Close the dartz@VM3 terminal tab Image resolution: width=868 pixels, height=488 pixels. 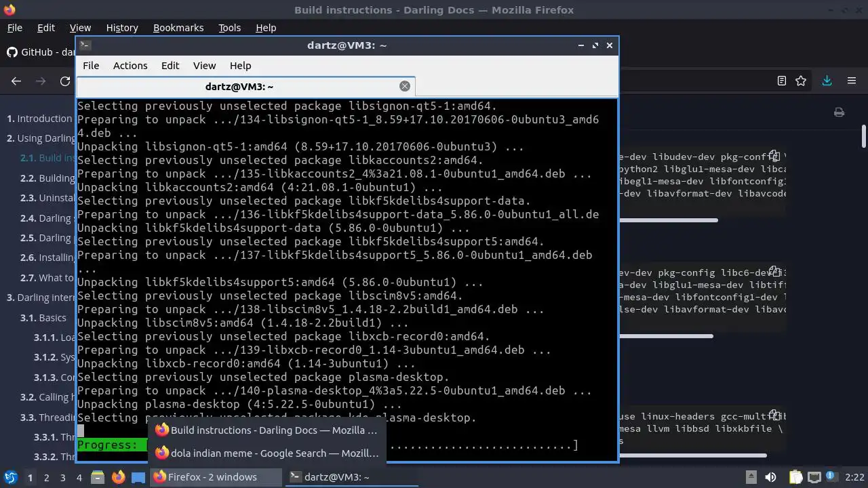point(405,86)
